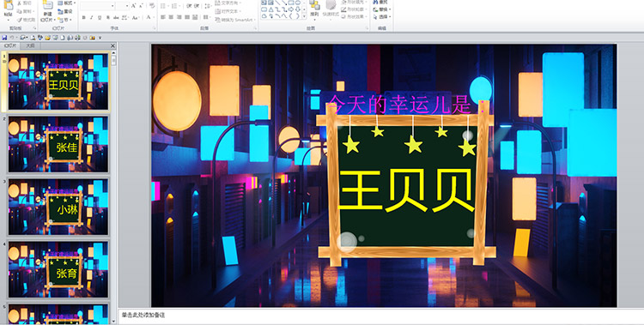Click the Replace (替换) button

pyautogui.click(x=382, y=9)
